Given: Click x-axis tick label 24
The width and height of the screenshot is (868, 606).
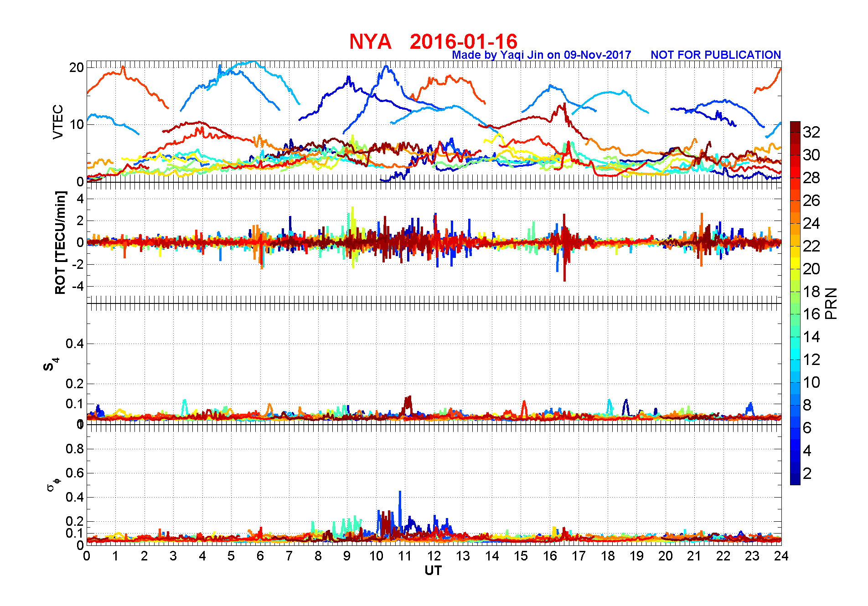Looking at the screenshot, I should (x=781, y=556).
